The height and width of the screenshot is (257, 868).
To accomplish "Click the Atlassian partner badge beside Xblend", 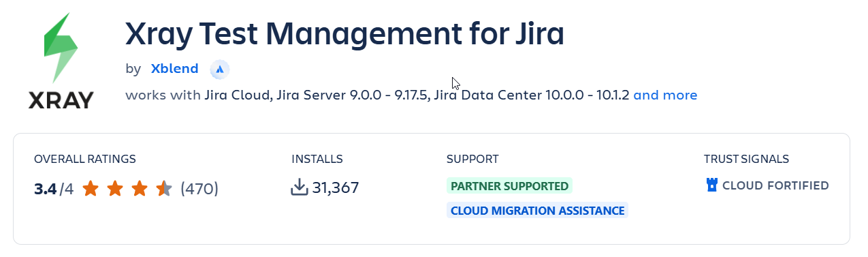I will pyautogui.click(x=220, y=69).
